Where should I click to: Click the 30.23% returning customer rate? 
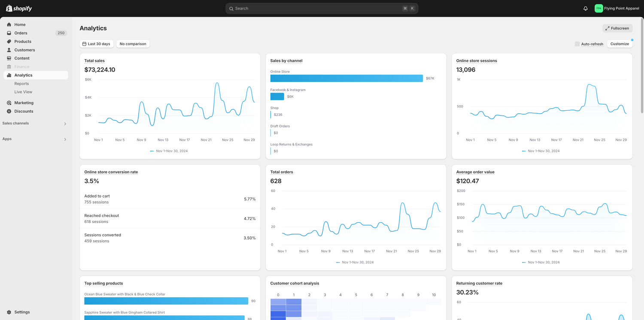467,293
